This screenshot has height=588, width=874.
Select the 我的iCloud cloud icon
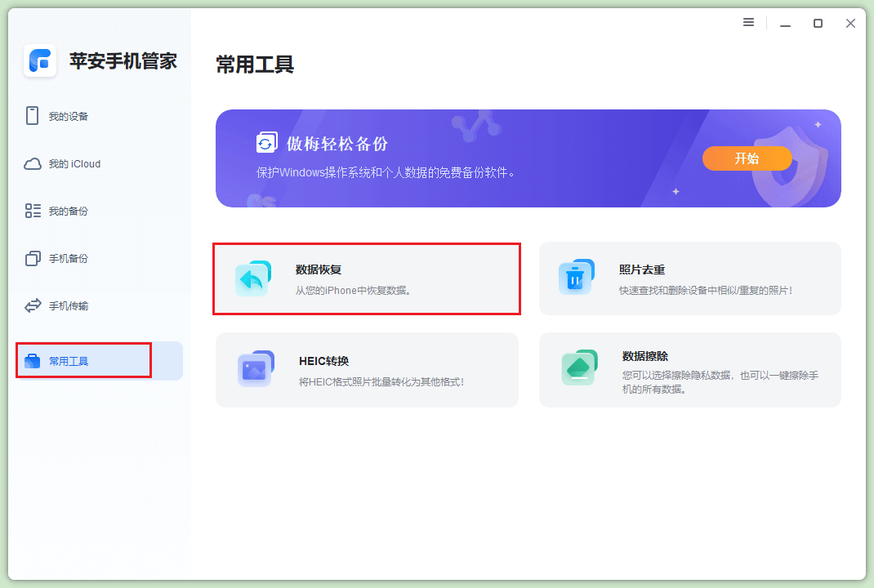32,163
